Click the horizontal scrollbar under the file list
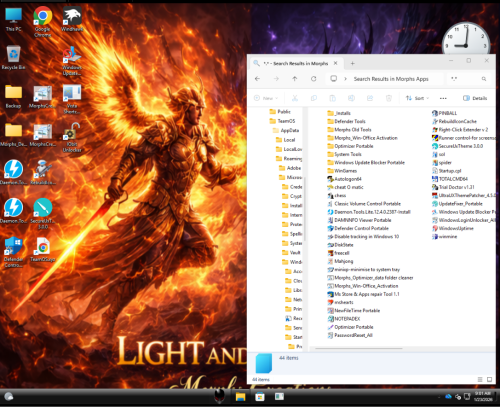The image size is (500, 407). point(359,349)
